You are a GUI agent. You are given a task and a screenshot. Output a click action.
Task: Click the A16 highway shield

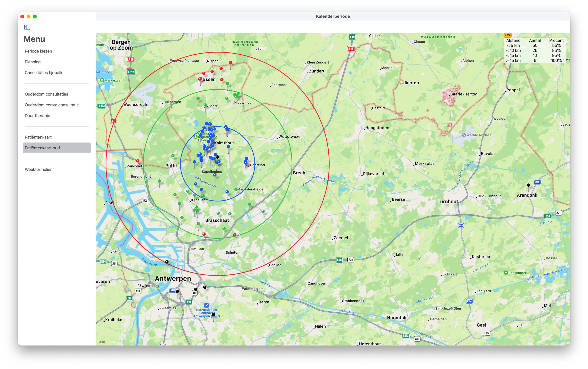point(351,49)
